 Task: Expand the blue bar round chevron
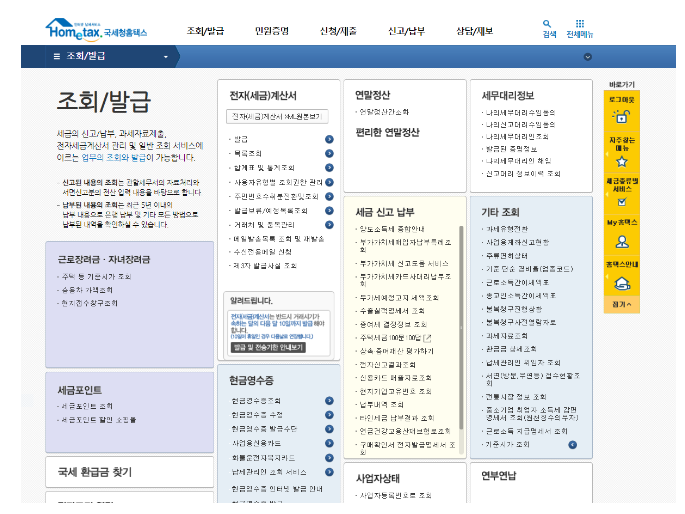(x=588, y=57)
